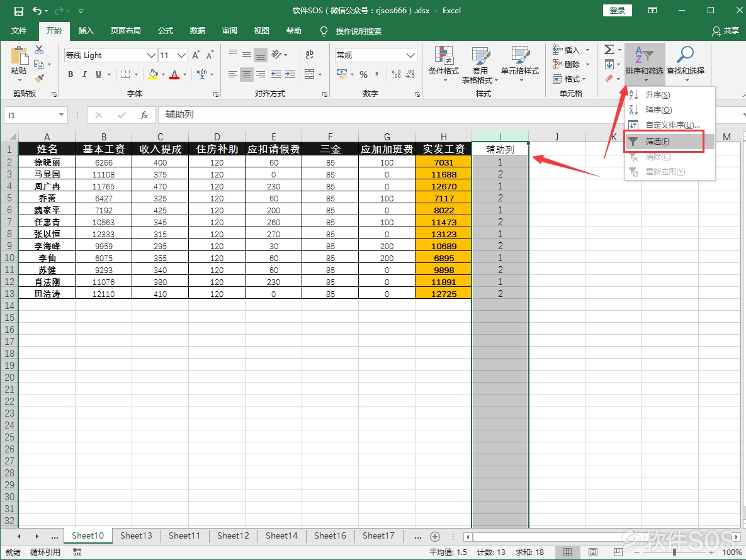Select column H header
This screenshot has width=746, height=560.
tap(443, 137)
